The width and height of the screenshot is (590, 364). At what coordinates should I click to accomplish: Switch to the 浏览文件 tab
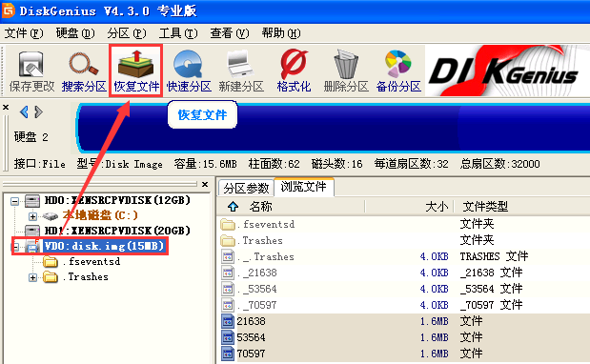pyautogui.click(x=304, y=187)
